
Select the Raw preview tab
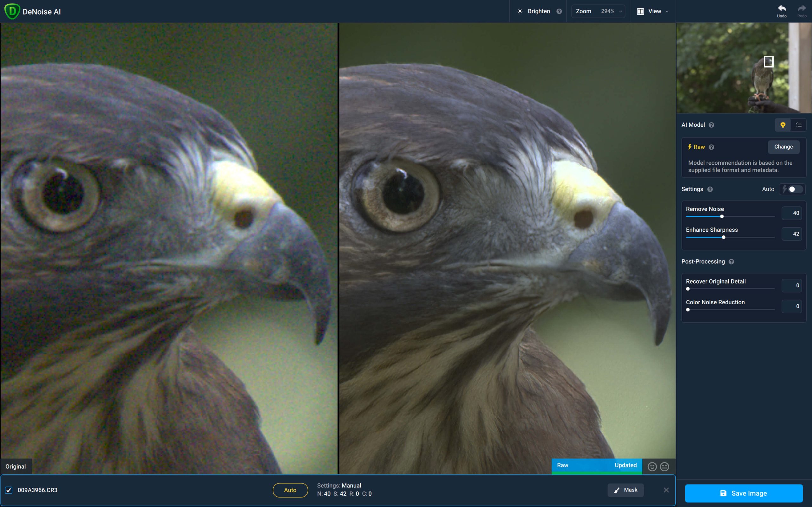(562, 464)
